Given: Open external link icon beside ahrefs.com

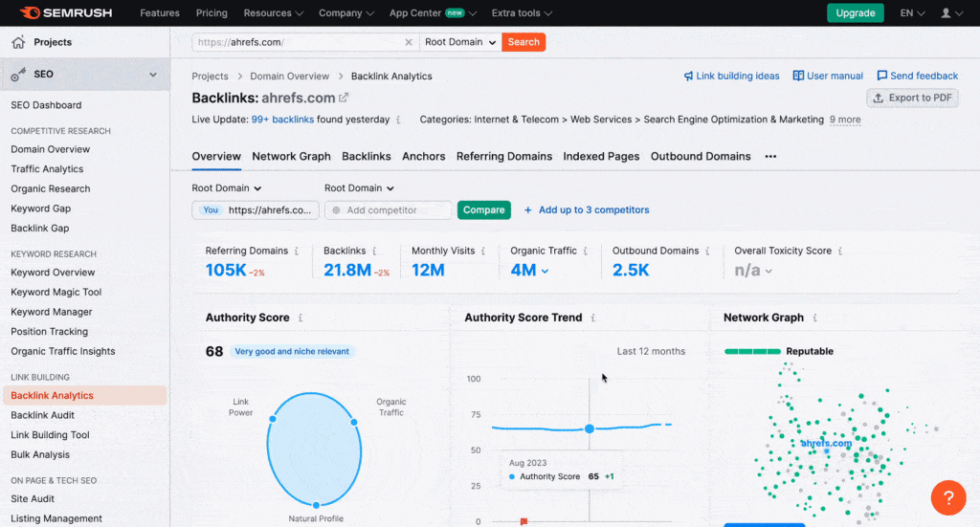Looking at the screenshot, I should pos(345,98).
